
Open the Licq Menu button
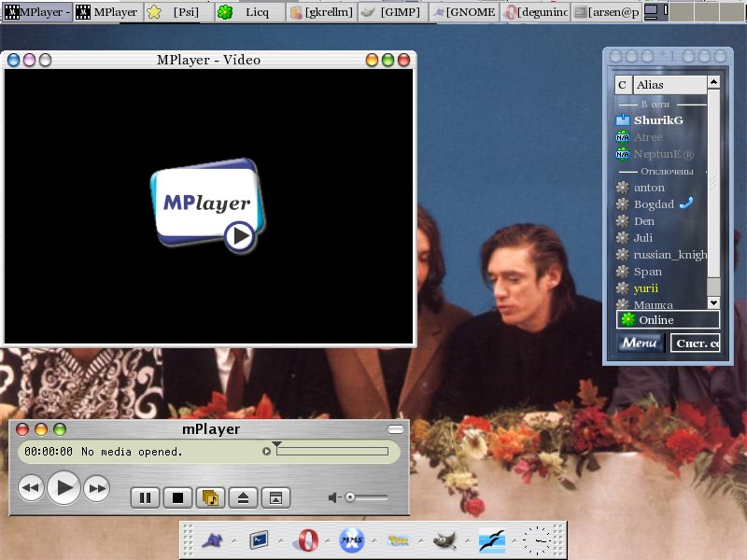tap(641, 343)
